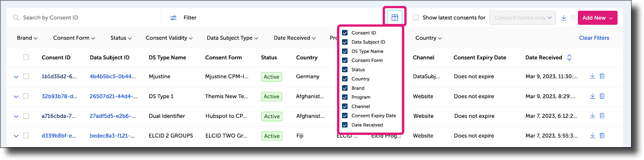The image size is (644, 160).
Task: Uncheck Date Received column option
Action: 345,125
